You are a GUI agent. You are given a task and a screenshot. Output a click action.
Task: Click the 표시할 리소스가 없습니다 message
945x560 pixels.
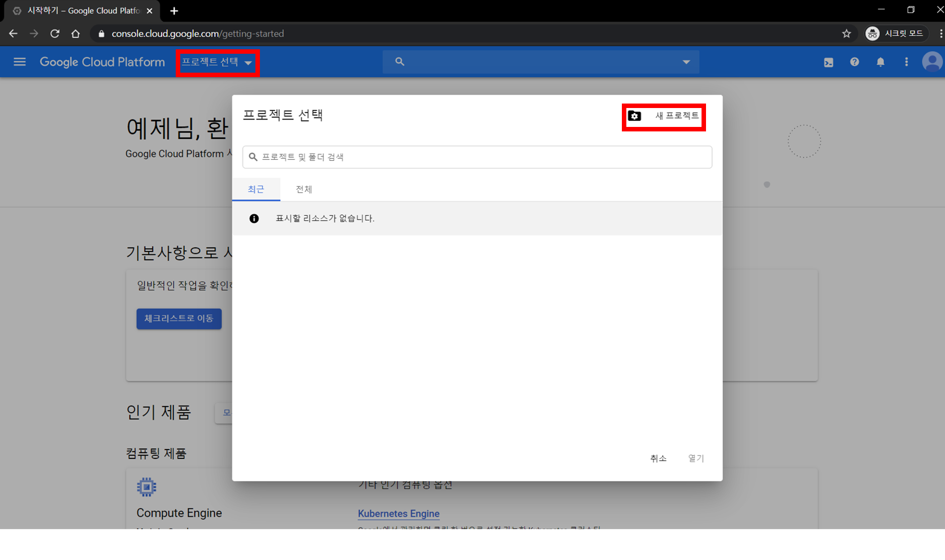(325, 219)
